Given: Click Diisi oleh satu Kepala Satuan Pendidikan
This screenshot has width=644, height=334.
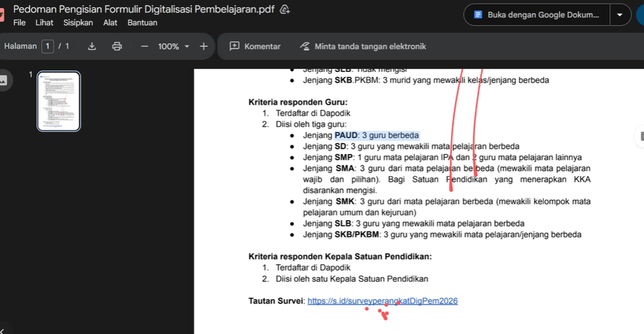Looking at the screenshot, I should click(352, 279).
